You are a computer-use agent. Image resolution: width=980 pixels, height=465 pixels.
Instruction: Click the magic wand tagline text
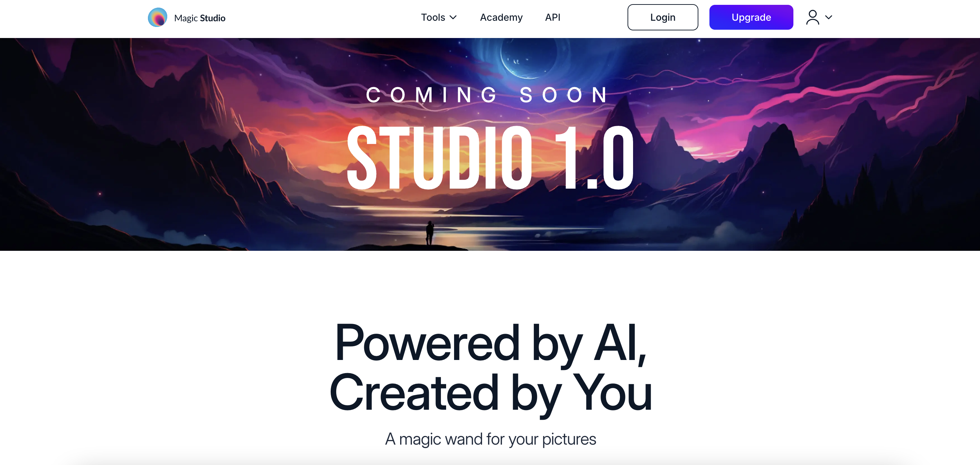pyautogui.click(x=490, y=439)
